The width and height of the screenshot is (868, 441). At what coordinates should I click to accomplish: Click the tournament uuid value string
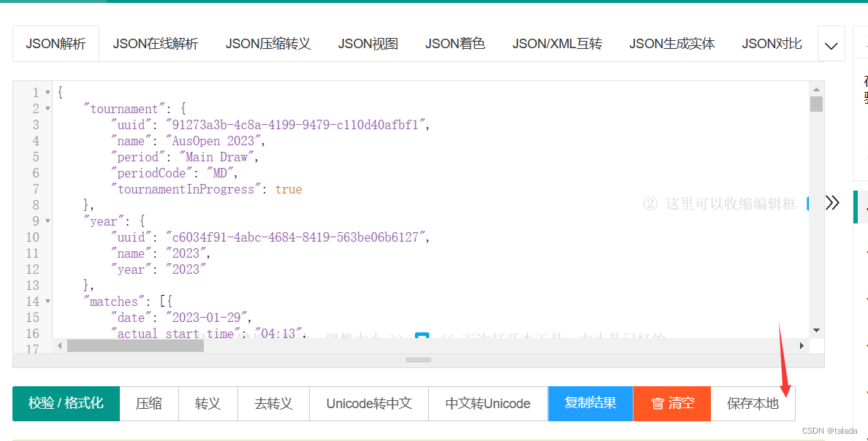pyautogui.click(x=297, y=125)
